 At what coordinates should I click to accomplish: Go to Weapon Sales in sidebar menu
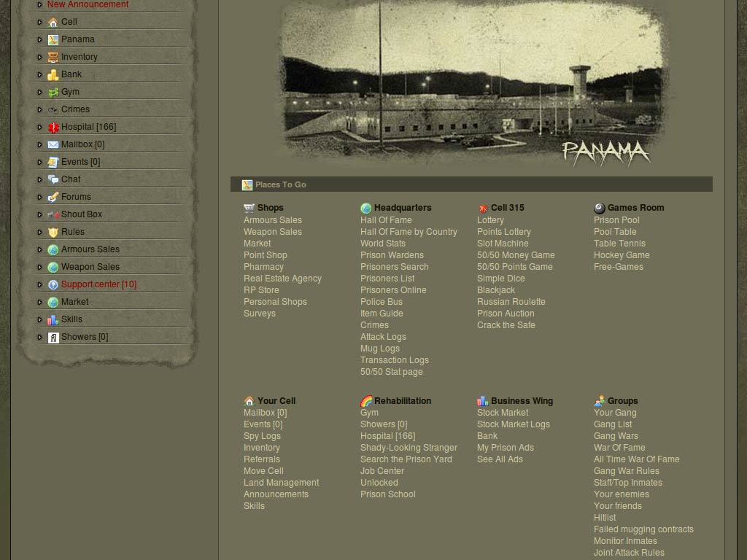tap(90, 267)
